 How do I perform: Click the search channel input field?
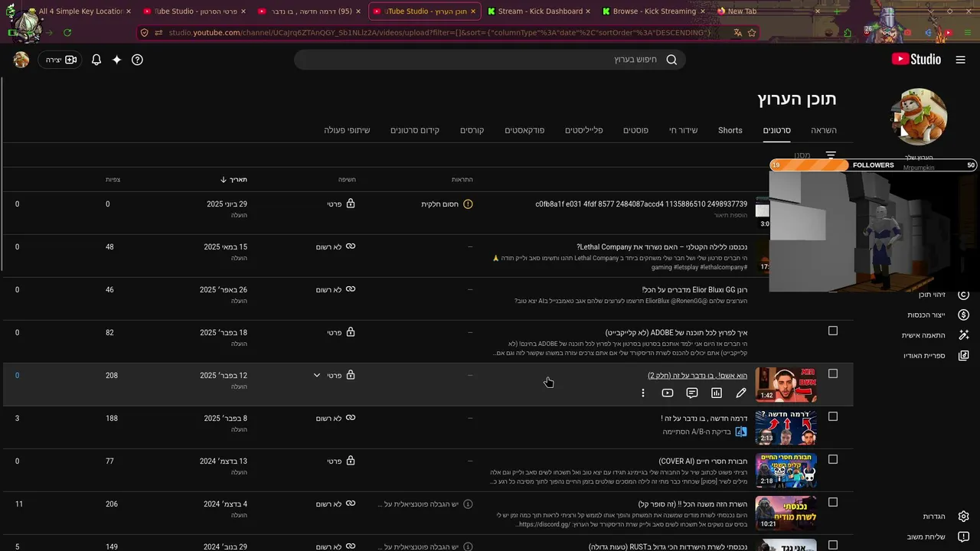point(490,60)
